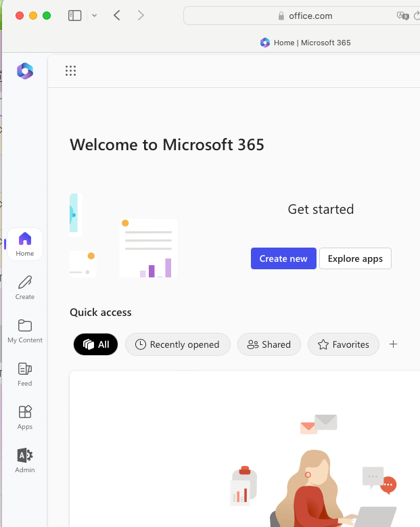Go forward with Safari forward arrow
Image resolution: width=420 pixels, height=527 pixels.
click(x=141, y=16)
